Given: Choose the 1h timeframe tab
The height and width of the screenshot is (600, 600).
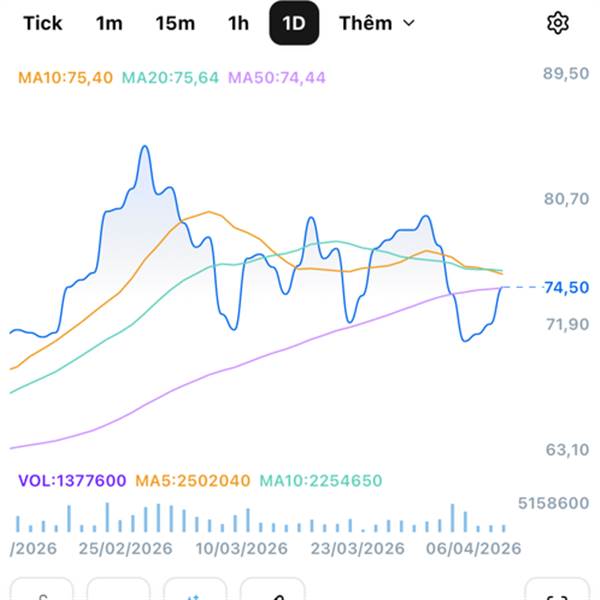Looking at the screenshot, I should coord(238,23).
